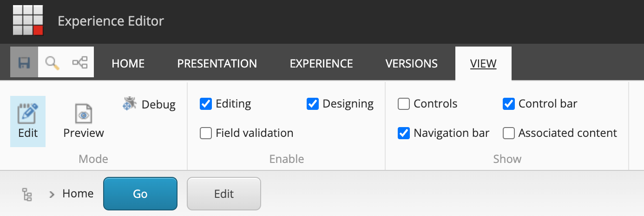Click the gray Edit button in navigation bar
This screenshot has height=216, width=644.
point(224,194)
